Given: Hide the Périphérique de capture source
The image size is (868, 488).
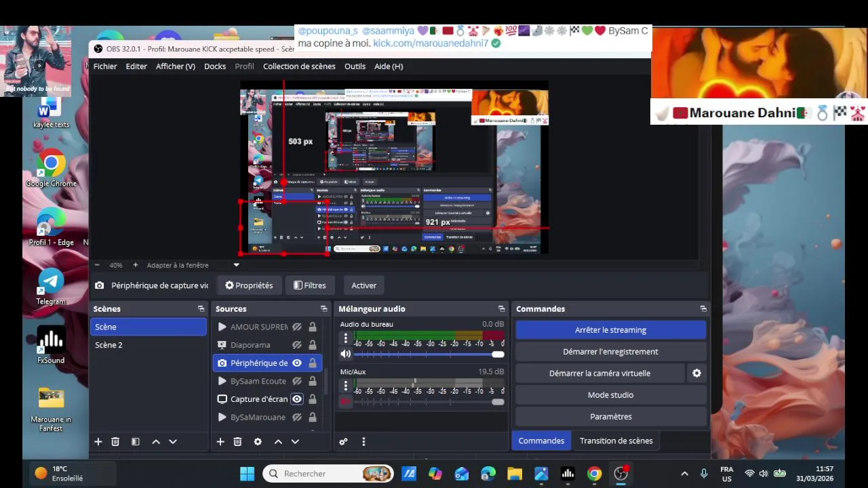Looking at the screenshot, I should click(x=297, y=363).
